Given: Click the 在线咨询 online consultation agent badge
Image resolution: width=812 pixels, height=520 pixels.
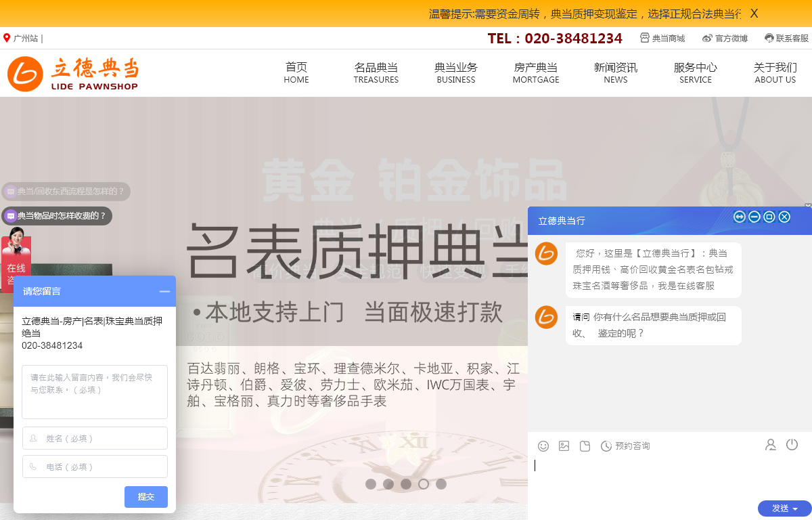Looking at the screenshot, I should pyautogui.click(x=16, y=259).
